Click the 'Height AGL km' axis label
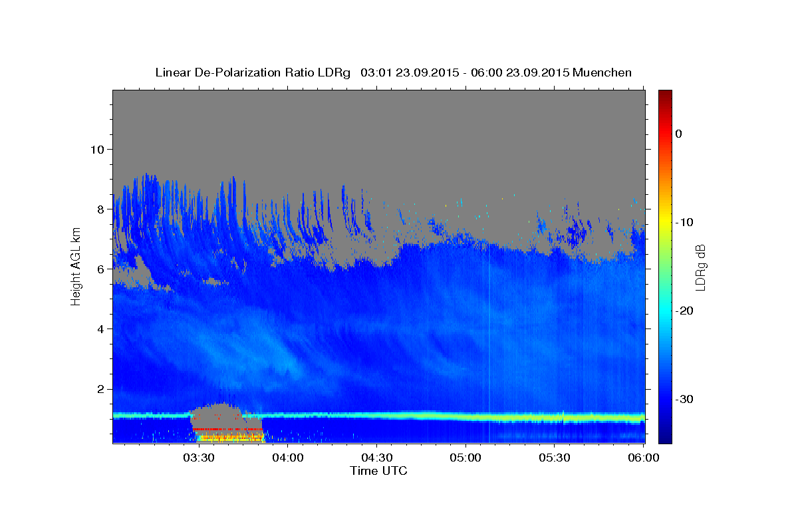 [76, 267]
